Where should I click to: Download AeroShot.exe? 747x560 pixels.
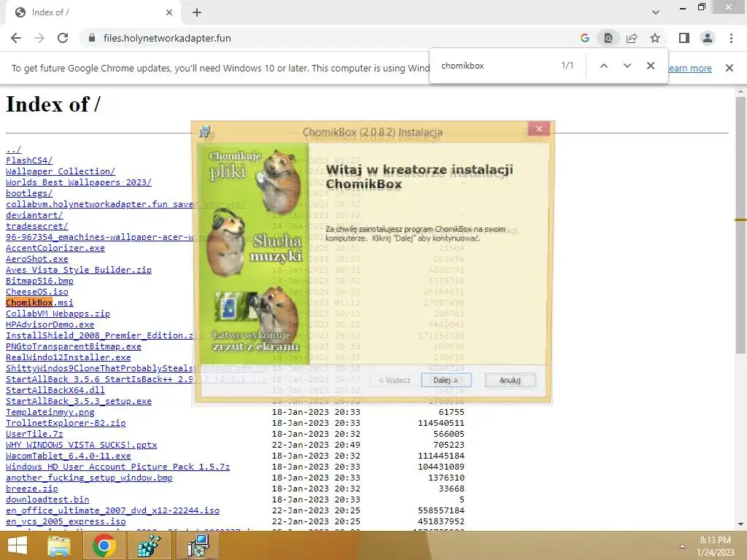coord(36,259)
